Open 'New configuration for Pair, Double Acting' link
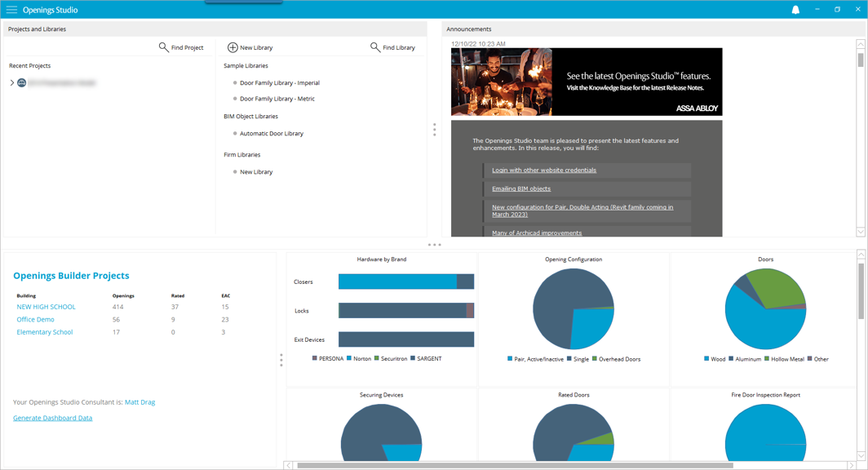 click(582, 211)
